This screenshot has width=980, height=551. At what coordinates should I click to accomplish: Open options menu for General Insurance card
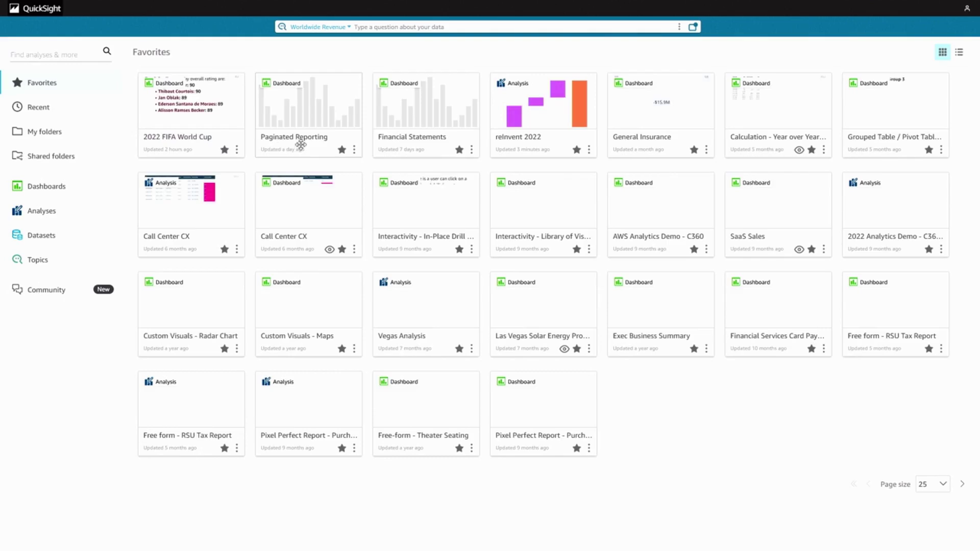706,149
